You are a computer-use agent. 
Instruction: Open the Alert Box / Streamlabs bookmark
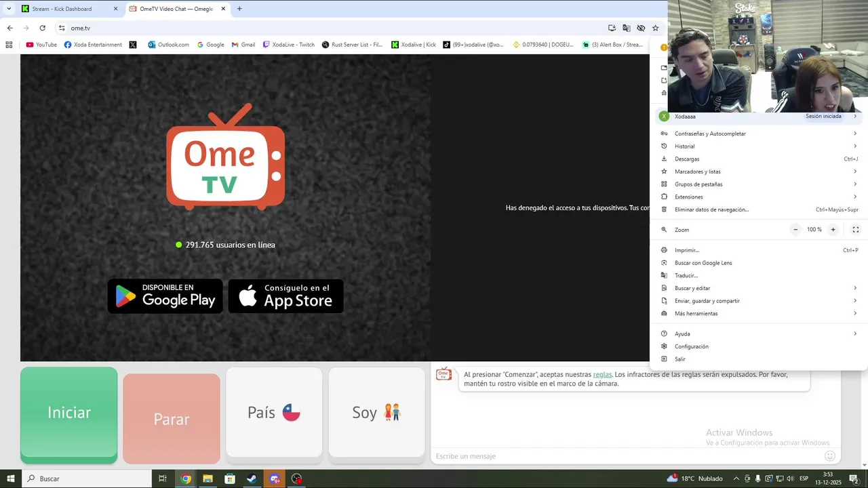coord(612,45)
